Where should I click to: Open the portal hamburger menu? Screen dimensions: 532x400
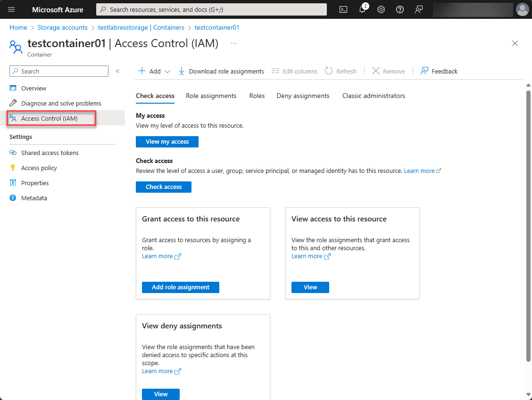tap(11, 9)
